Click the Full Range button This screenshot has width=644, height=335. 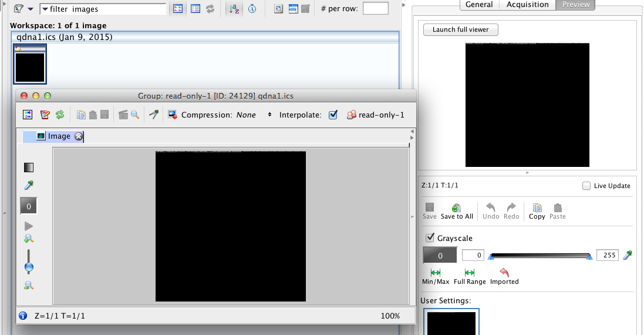pyautogui.click(x=469, y=277)
